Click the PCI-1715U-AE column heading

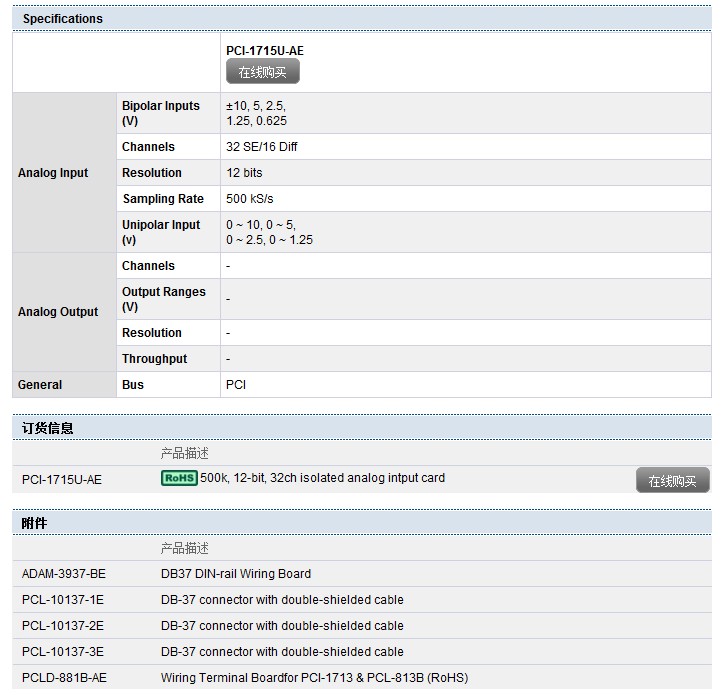click(x=265, y=51)
